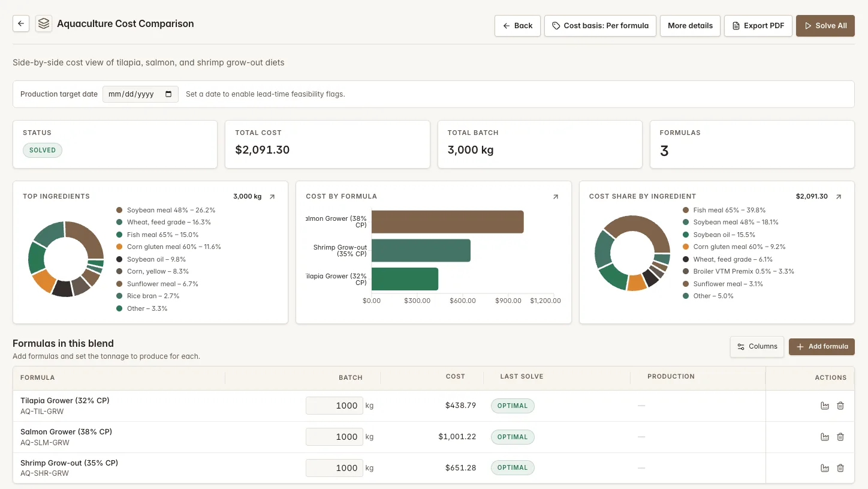Click the stacked layers blend icon
Image resolution: width=868 pixels, height=489 pixels.
click(x=43, y=24)
